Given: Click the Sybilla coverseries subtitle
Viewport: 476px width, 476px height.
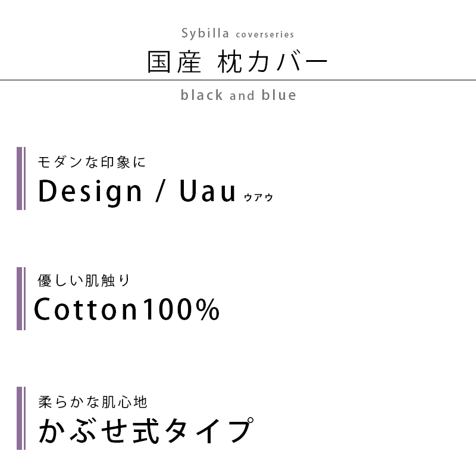Looking at the screenshot, I should coord(237,33).
